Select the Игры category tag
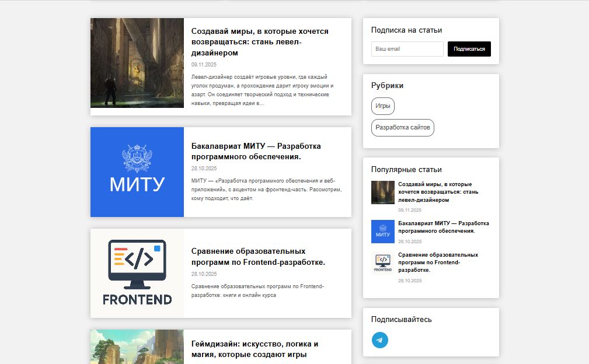Viewport: 589px width, 364px height. click(x=383, y=106)
